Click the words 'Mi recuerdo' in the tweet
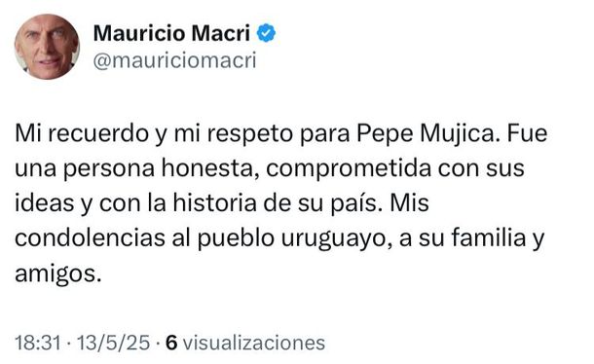Screen dimensions: 594x364 (82, 133)
